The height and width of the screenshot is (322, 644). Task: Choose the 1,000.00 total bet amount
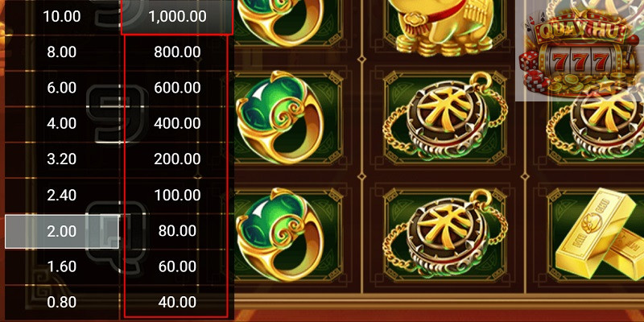click(177, 16)
